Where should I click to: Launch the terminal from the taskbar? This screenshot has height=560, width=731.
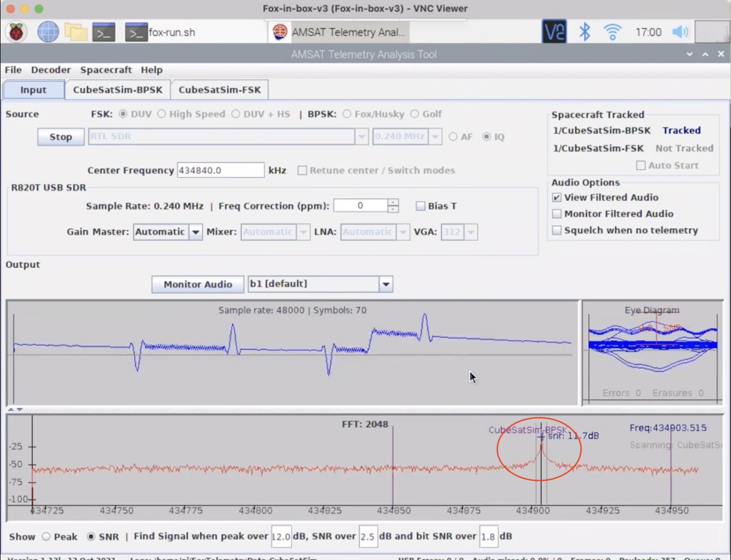[103, 32]
